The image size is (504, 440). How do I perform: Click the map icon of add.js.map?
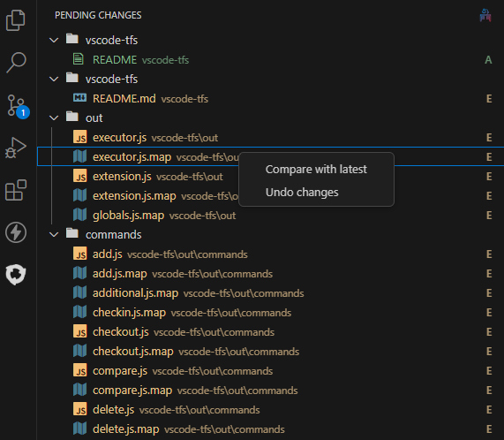tap(79, 273)
